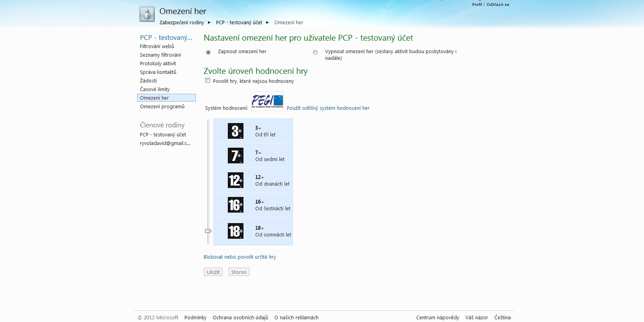
Task: Check Povolit hry, které nejsou hodnoceny
Action: (x=208, y=80)
